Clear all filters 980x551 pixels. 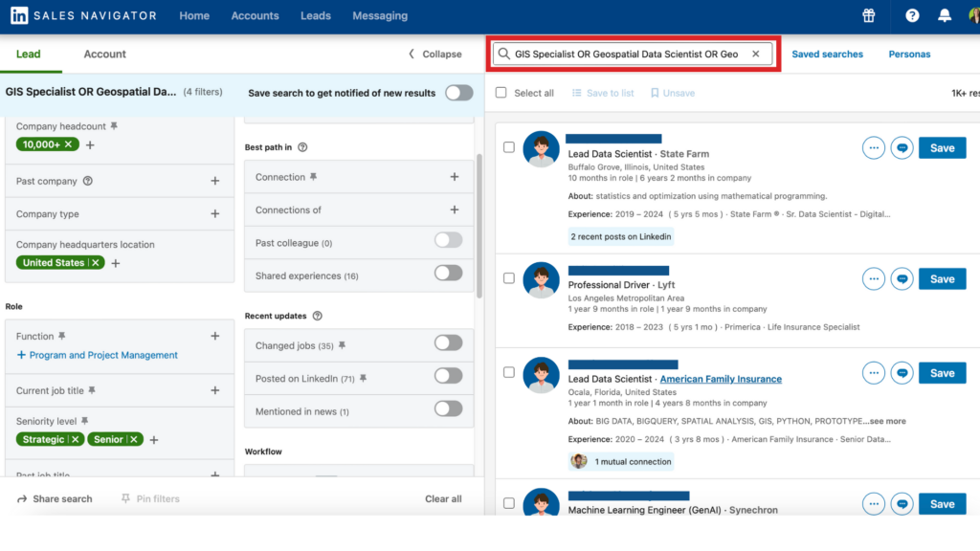[x=443, y=498]
